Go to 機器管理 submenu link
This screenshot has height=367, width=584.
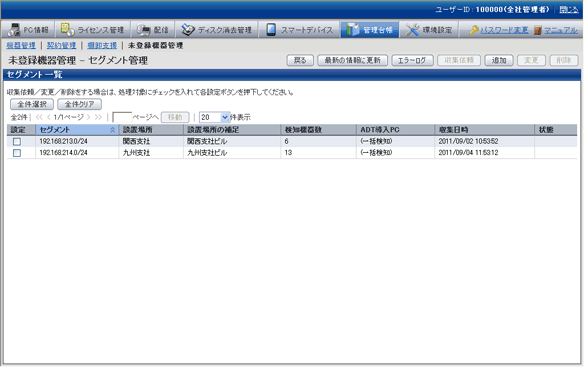click(x=21, y=45)
